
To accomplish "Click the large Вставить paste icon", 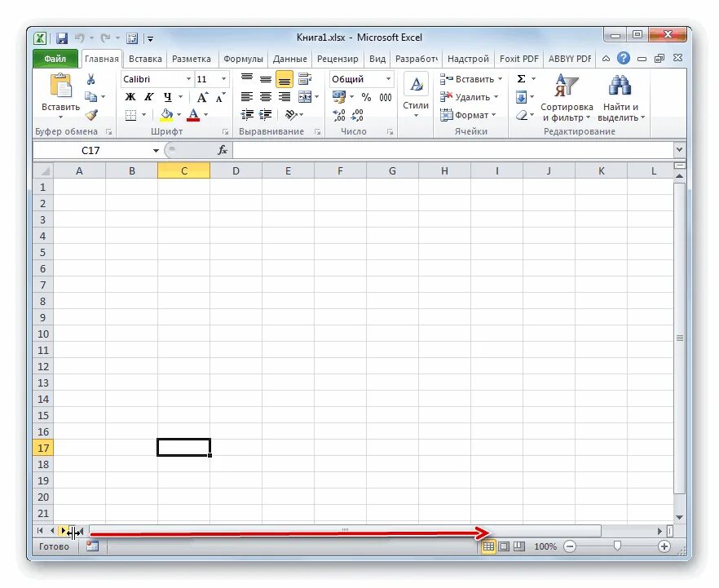I will 60,86.
